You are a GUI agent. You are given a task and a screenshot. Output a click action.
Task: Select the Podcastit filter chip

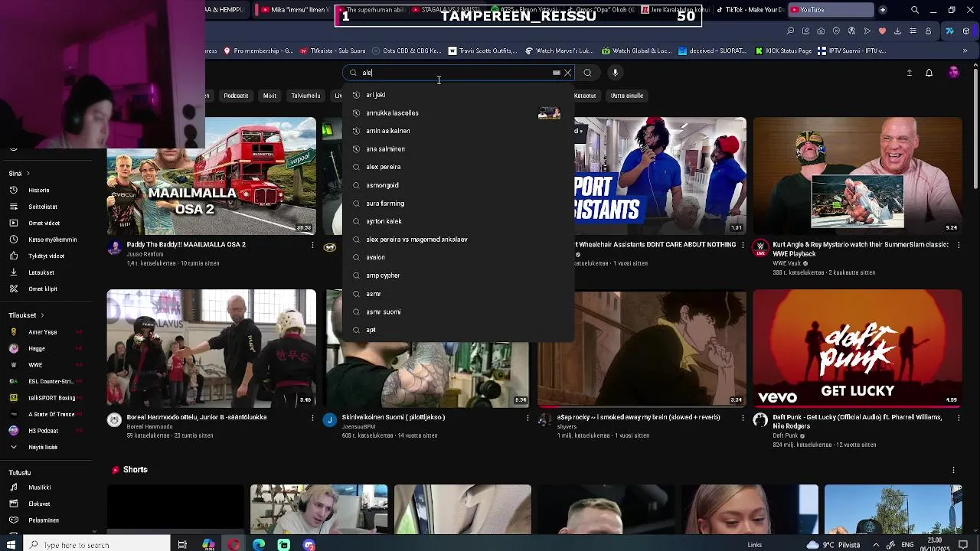tap(236, 96)
